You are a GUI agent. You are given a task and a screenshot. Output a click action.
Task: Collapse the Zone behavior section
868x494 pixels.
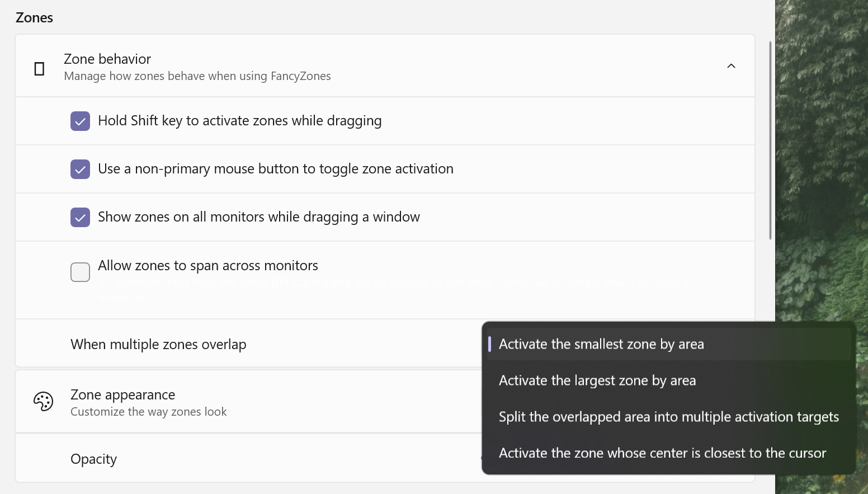pos(731,65)
